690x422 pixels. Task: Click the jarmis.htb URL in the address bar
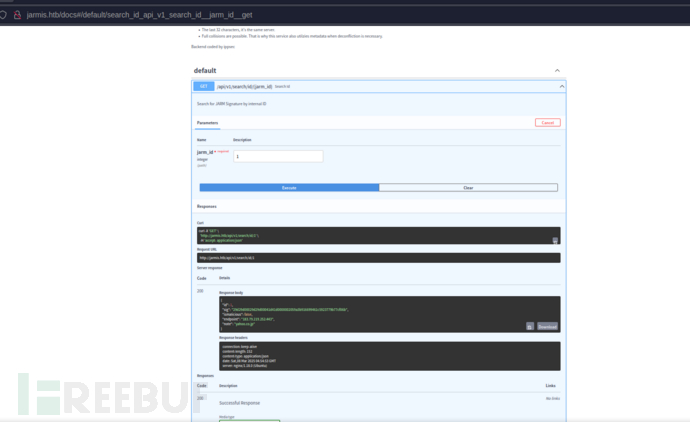tap(139, 15)
